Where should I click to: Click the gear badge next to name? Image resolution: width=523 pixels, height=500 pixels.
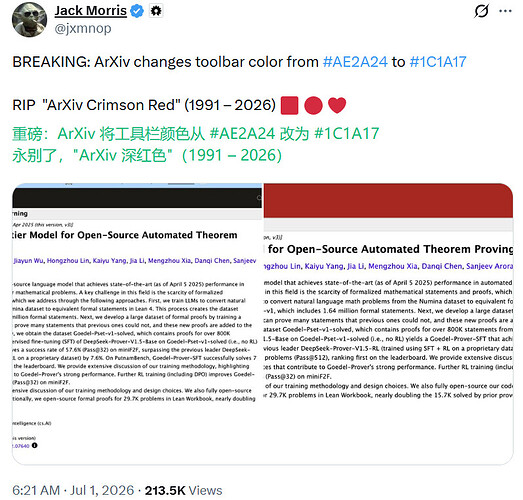(x=156, y=11)
